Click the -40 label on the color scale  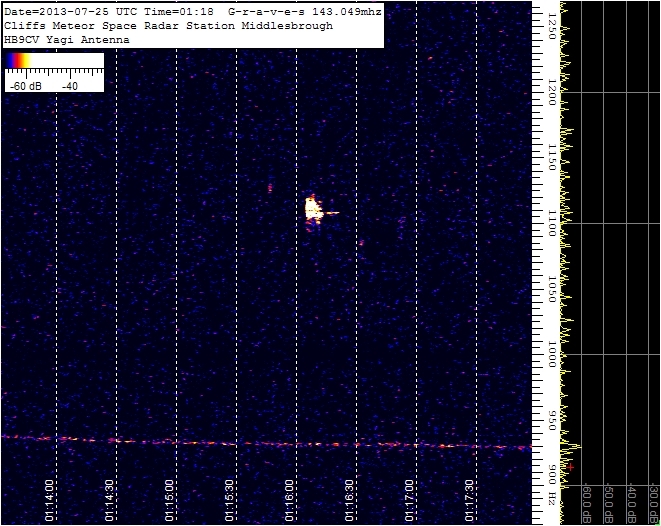click(70, 86)
